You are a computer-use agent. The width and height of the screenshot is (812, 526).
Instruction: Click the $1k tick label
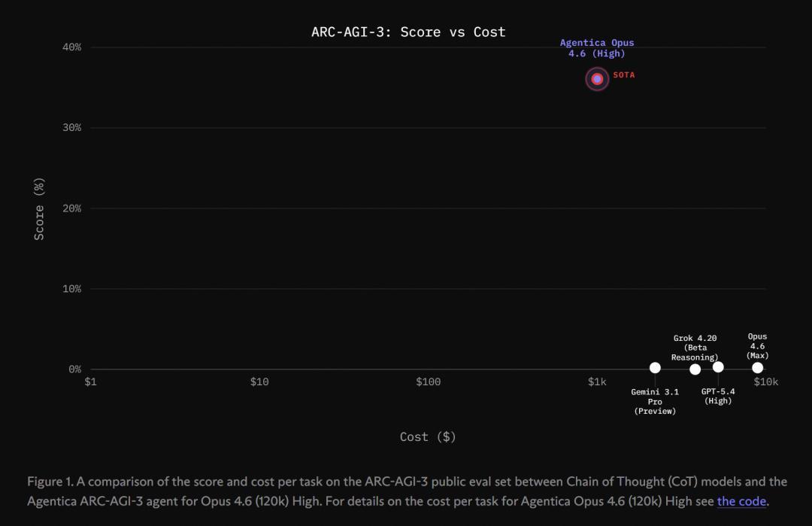(597, 382)
